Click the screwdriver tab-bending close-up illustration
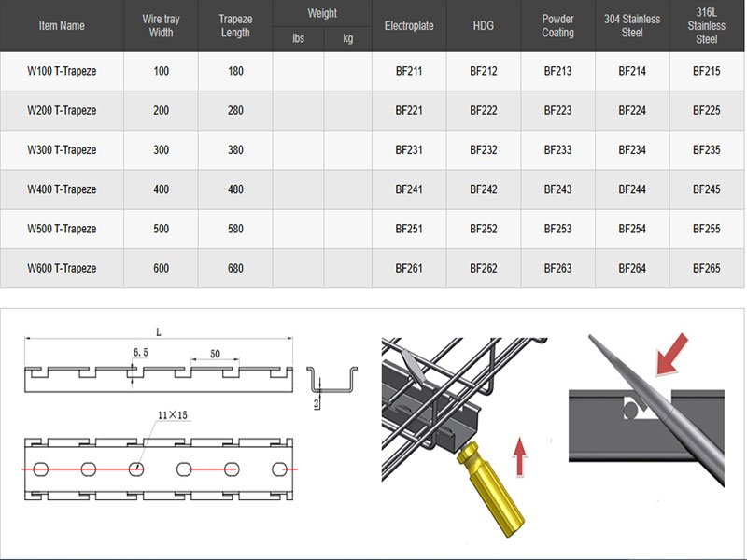This screenshot has width=747, height=560. (x=647, y=410)
